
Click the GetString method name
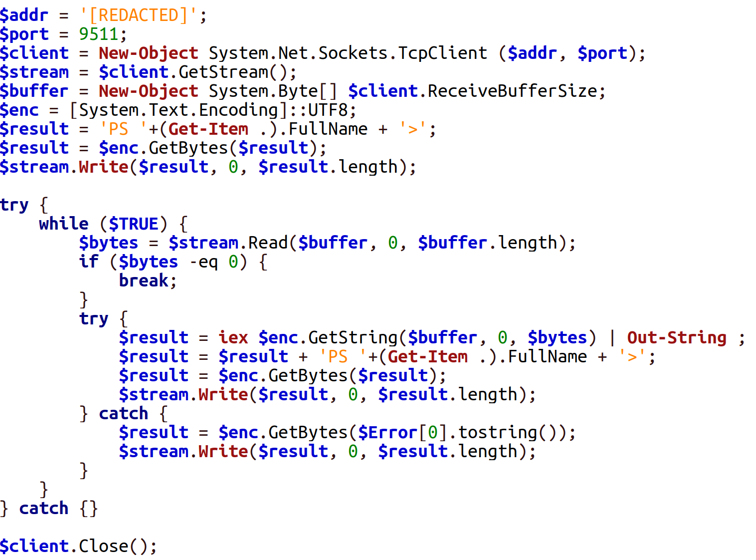(x=353, y=337)
